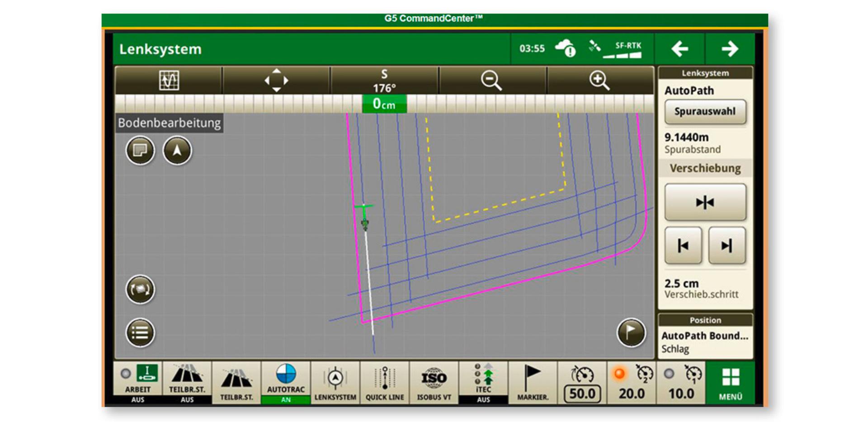Select the 20.0 cruise speed preset
This screenshot has width=868, height=422.
pos(632,383)
